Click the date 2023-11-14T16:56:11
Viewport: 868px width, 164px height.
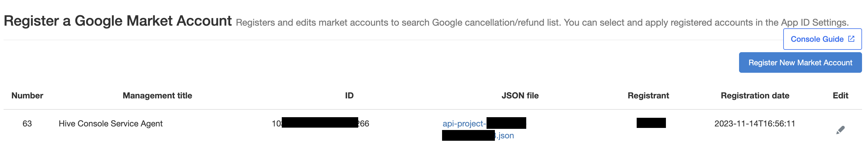755,123
